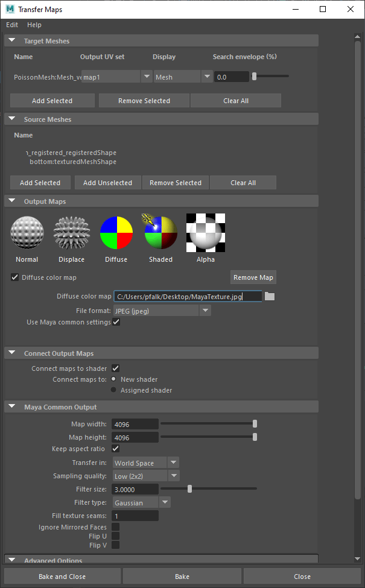Choose the Displace map icon
The image size is (365, 588).
coord(71,233)
